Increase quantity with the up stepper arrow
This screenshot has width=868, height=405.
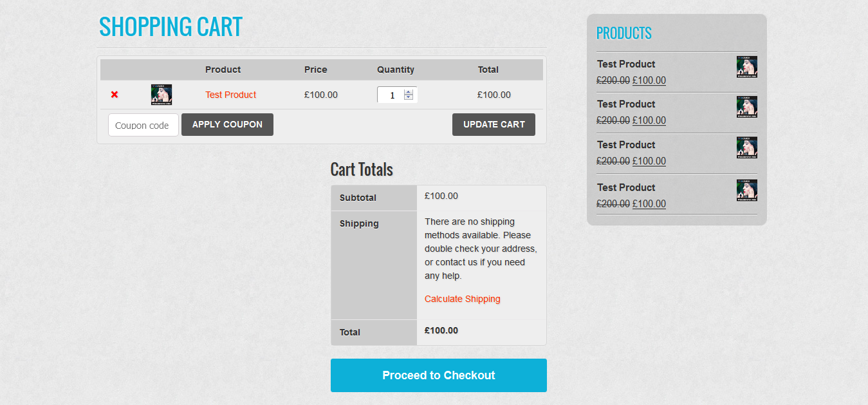[409, 92]
